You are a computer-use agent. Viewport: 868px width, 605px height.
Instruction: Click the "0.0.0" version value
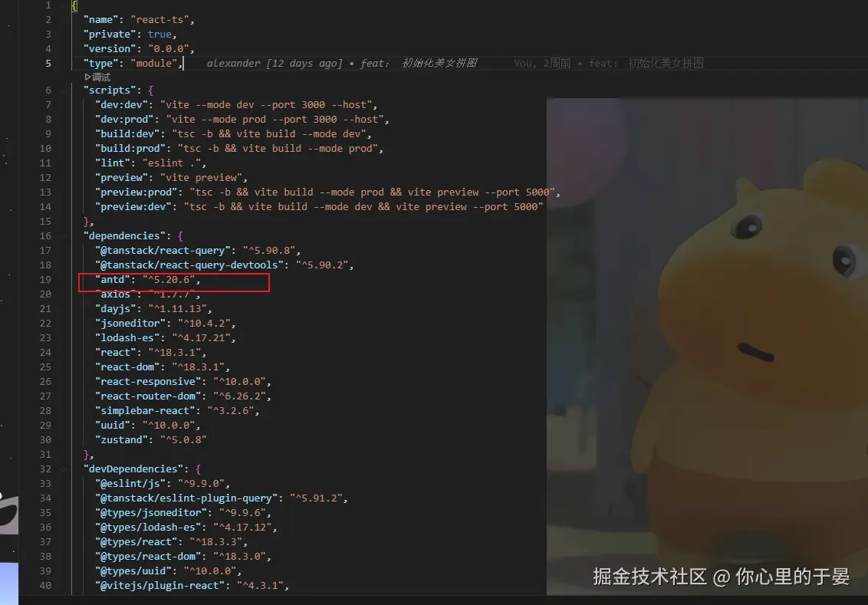[168, 49]
